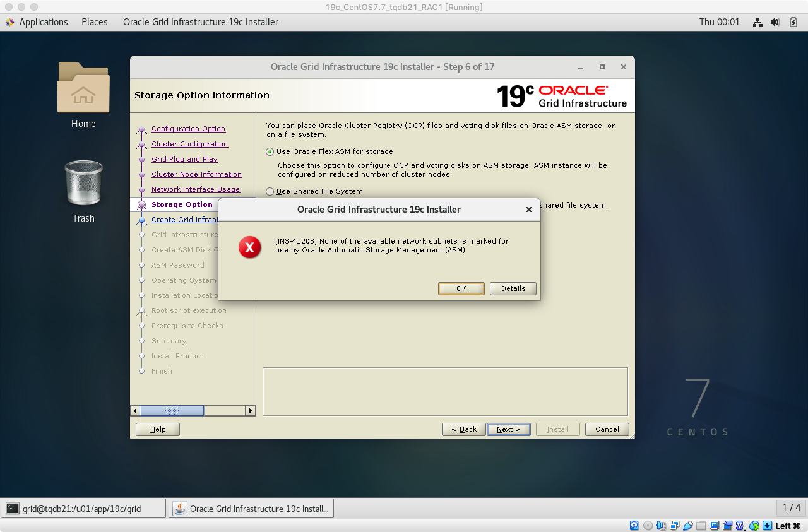Image resolution: width=808 pixels, height=532 pixels.
Task: Click the Thu 00:01 clock
Action: tap(720, 22)
